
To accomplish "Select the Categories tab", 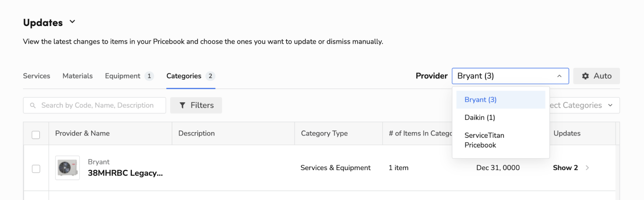I will coord(184,76).
